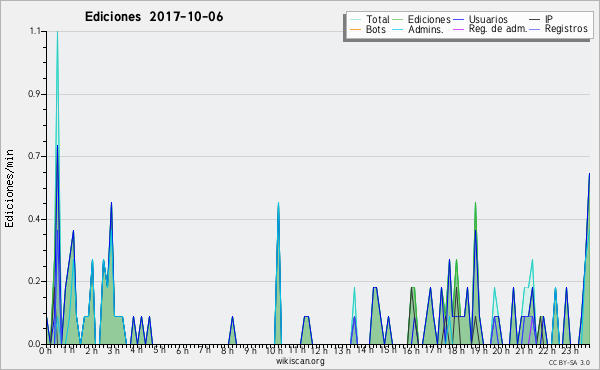Click the y-axis label 'Ediciones/min'

pyautogui.click(x=9, y=188)
